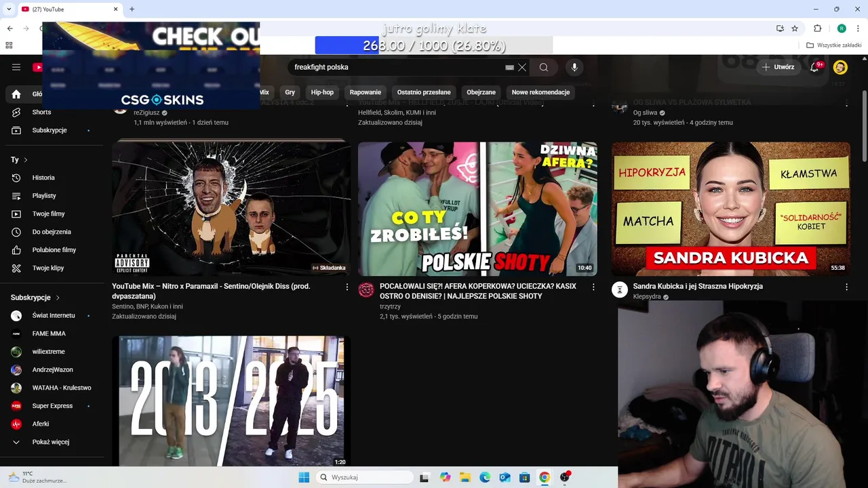868x488 pixels.
Task: Click the Klepsydra channel name
Action: click(x=648, y=297)
